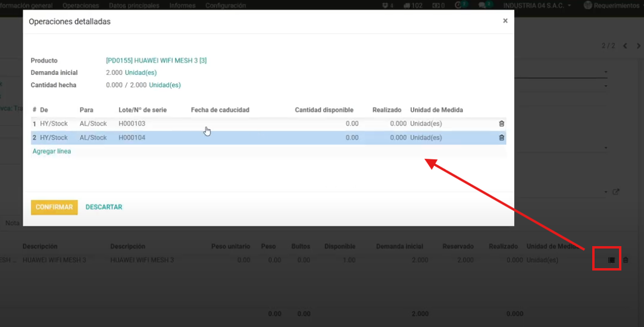
Task: Open the Configuración menu
Action: 226,5
